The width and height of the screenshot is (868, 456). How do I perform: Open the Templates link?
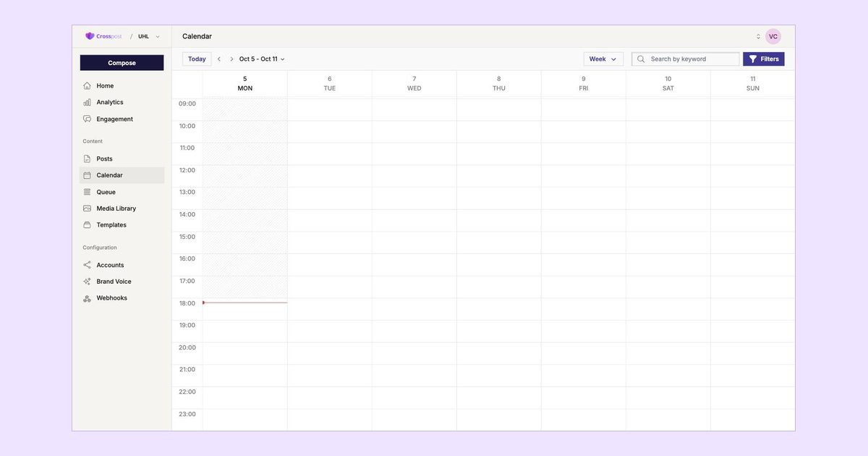122,225
